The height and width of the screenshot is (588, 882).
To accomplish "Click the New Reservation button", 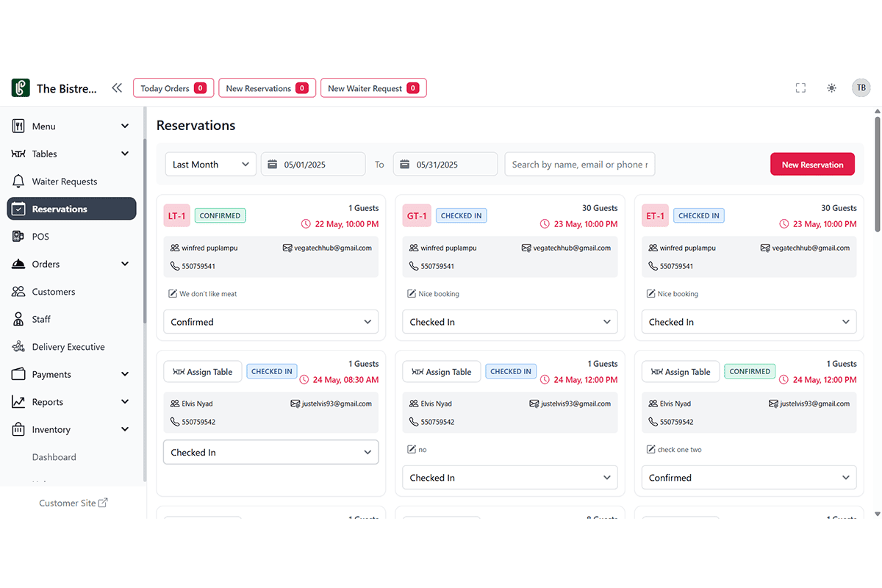I will tap(812, 165).
